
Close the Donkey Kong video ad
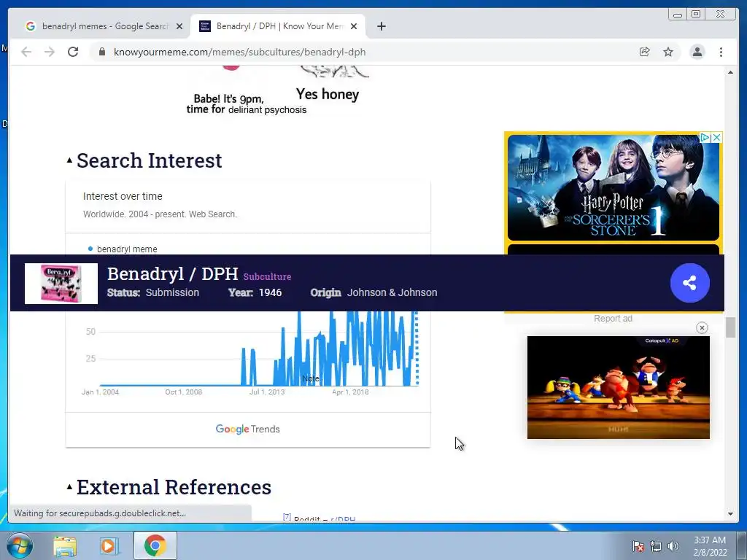[702, 327]
